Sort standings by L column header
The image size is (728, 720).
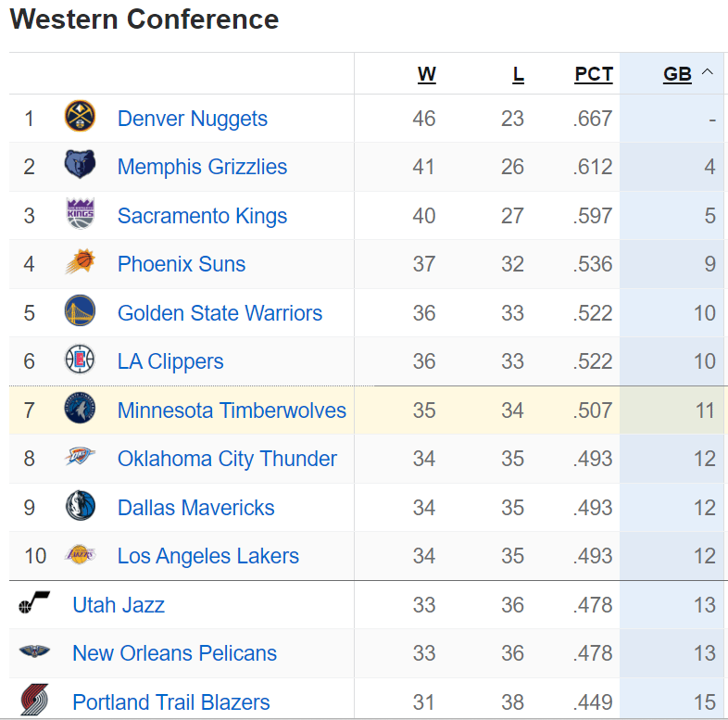tap(518, 74)
